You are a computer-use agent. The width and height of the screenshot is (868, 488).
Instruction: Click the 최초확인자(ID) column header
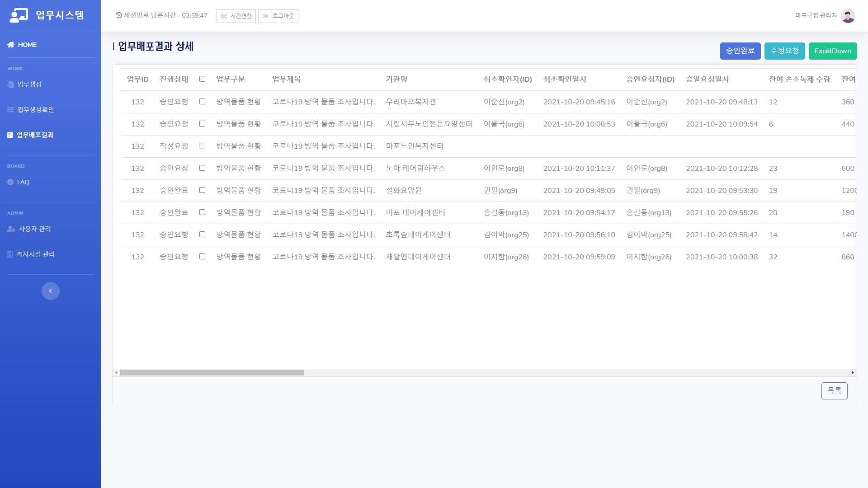[508, 79]
